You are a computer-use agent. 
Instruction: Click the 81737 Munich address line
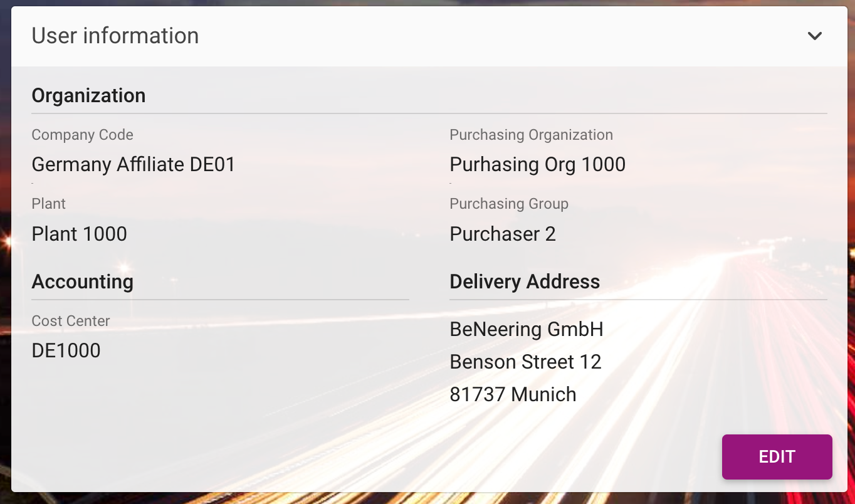coord(513,394)
